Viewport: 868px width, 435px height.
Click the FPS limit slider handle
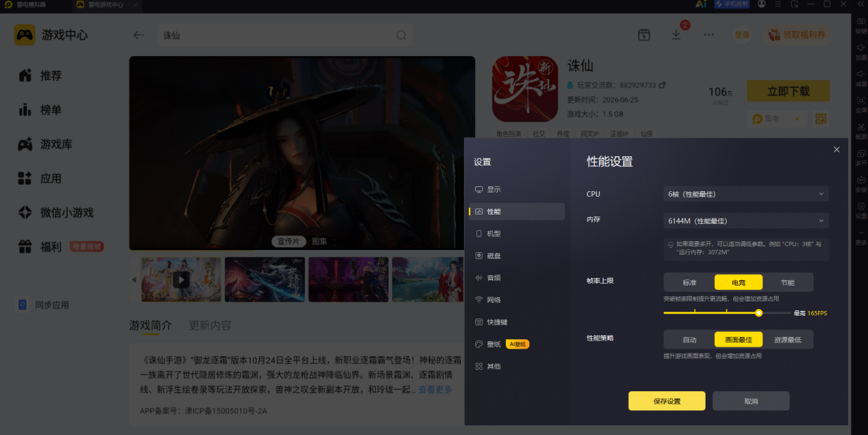pyautogui.click(x=758, y=313)
